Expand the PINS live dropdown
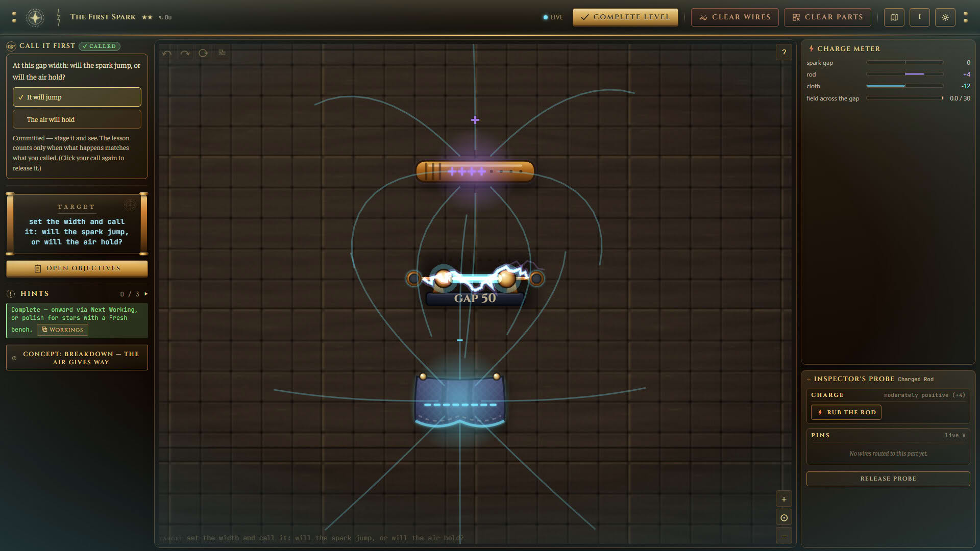 pyautogui.click(x=955, y=435)
